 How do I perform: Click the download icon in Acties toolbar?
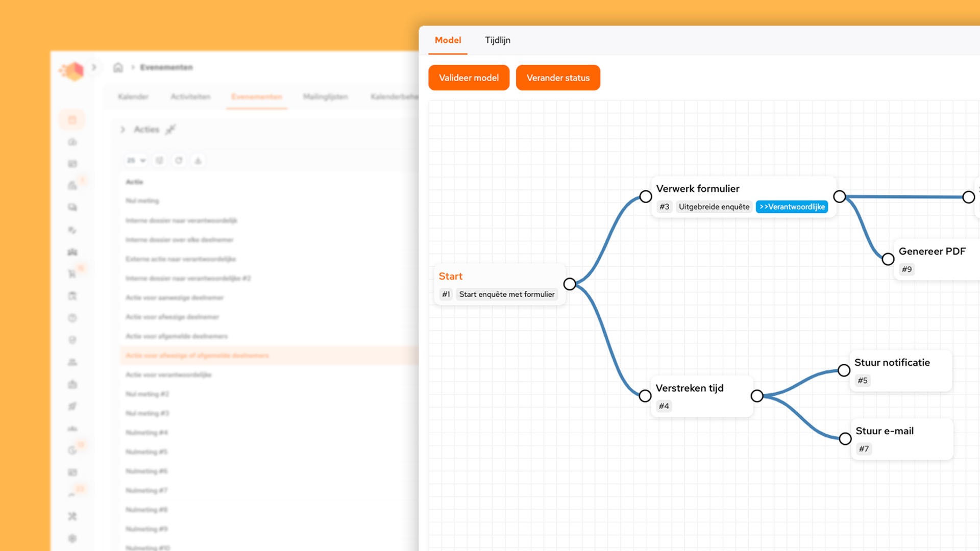tap(198, 161)
